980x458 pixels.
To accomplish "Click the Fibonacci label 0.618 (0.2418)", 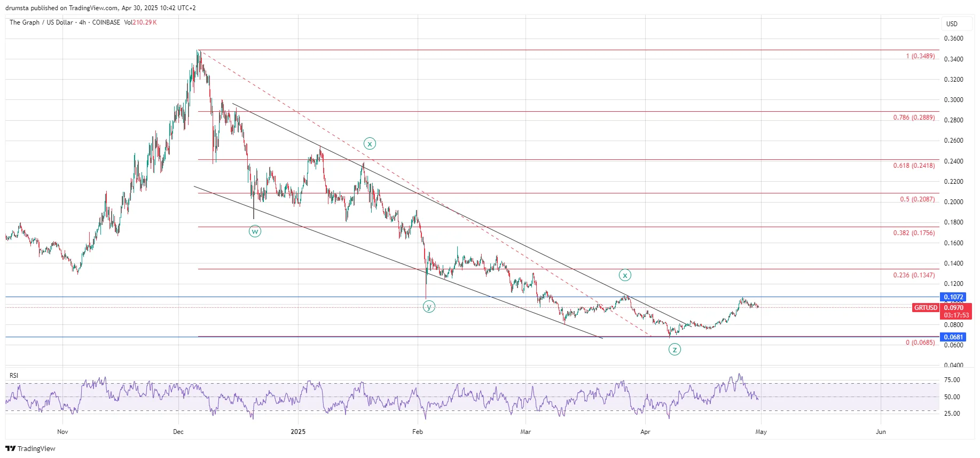I will [x=914, y=166].
